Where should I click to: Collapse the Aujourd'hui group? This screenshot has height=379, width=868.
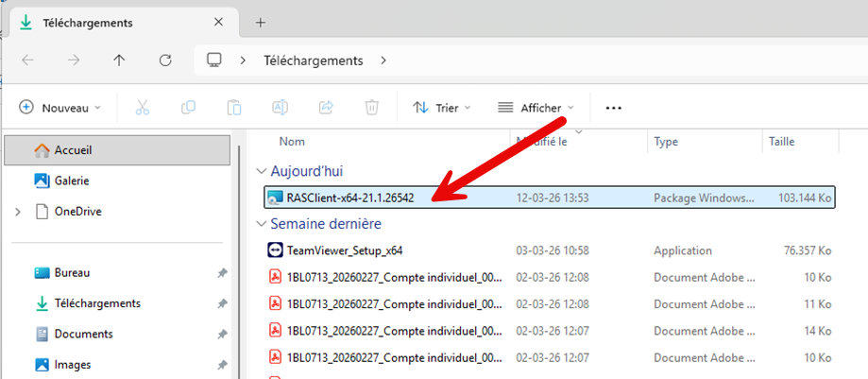(x=262, y=172)
